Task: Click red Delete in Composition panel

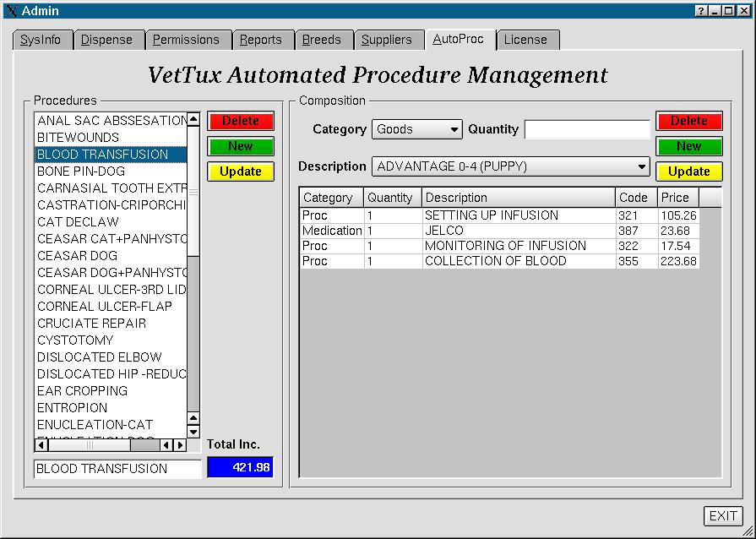Action: [689, 121]
